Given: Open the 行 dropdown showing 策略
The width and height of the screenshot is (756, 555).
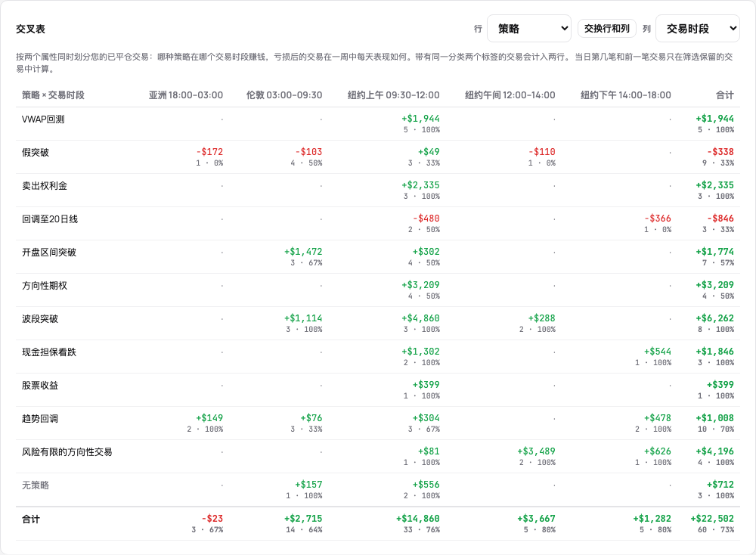Looking at the screenshot, I should click(x=529, y=29).
